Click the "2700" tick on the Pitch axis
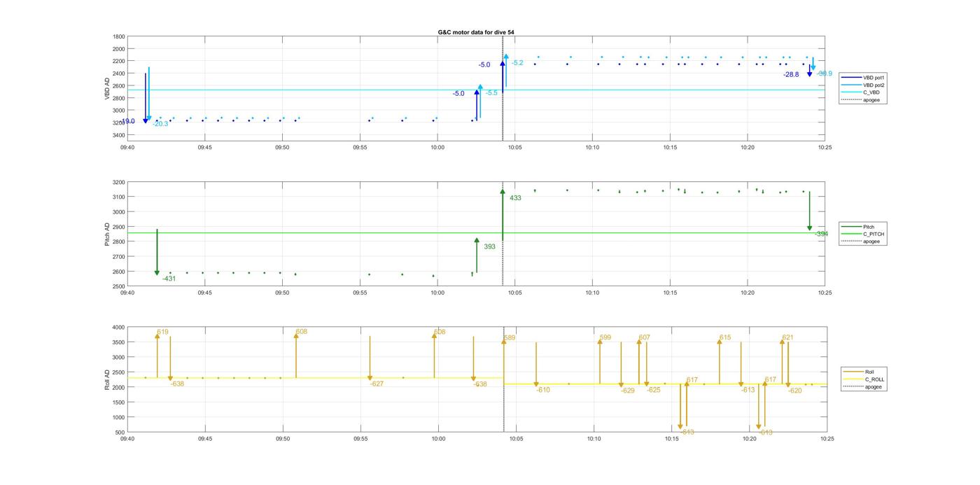Screen dimensions: 980x485 (x=119, y=257)
